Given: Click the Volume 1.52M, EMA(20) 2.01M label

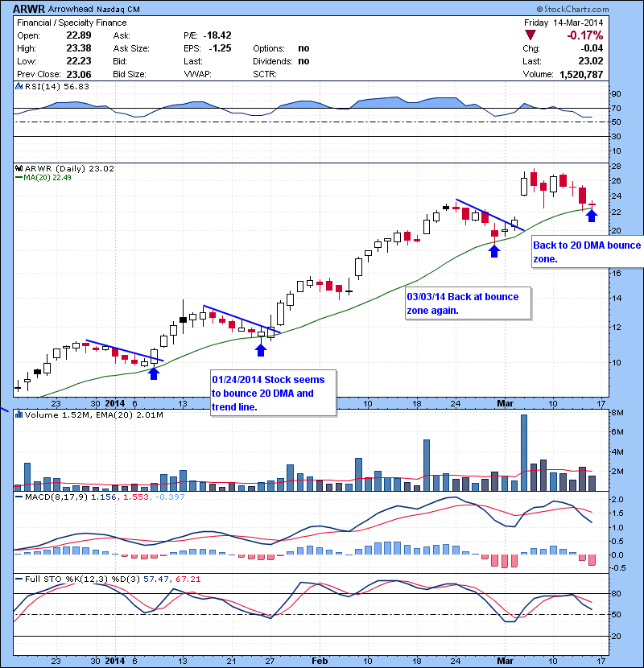Looking at the screenshot, I should [x=93, y=414].
